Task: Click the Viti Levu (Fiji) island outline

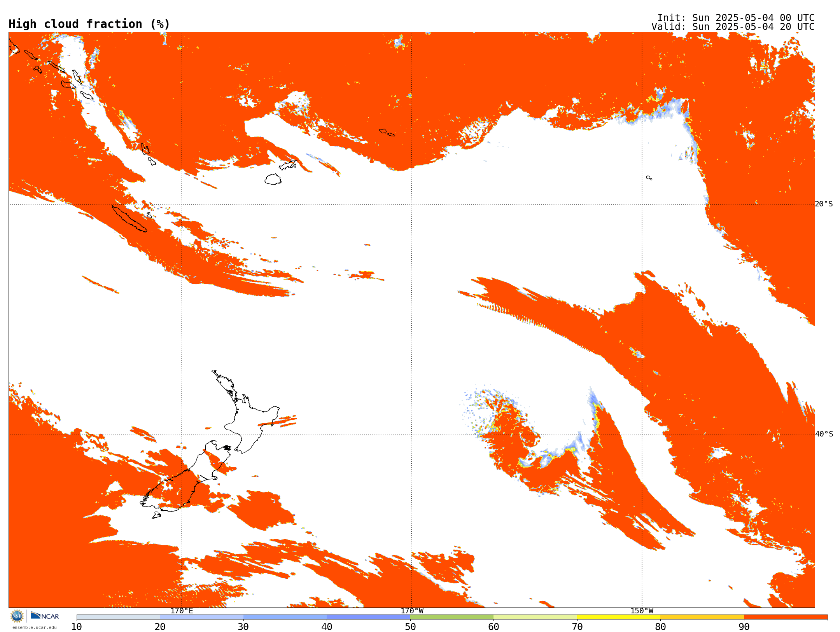Action: pos(273,179)
